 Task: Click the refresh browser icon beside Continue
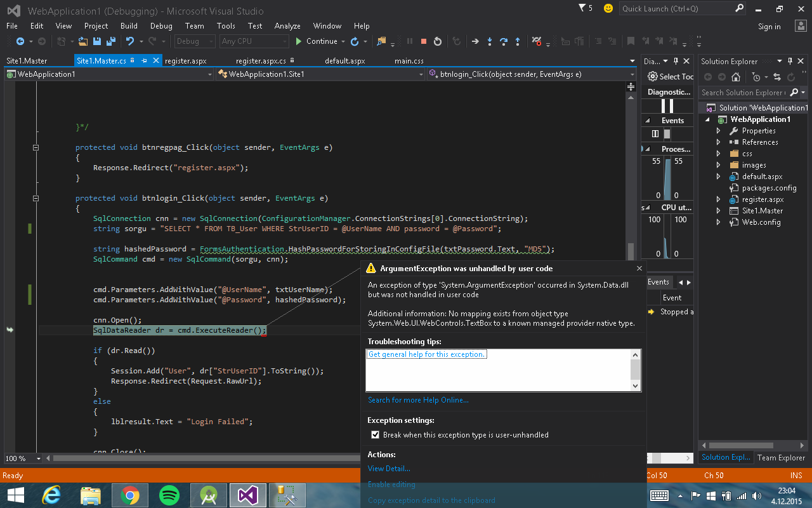click(x=355, y=41)
